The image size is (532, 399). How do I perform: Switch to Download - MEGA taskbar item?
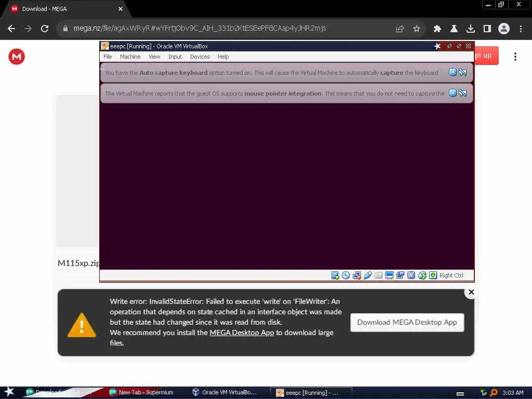(61, 392)
